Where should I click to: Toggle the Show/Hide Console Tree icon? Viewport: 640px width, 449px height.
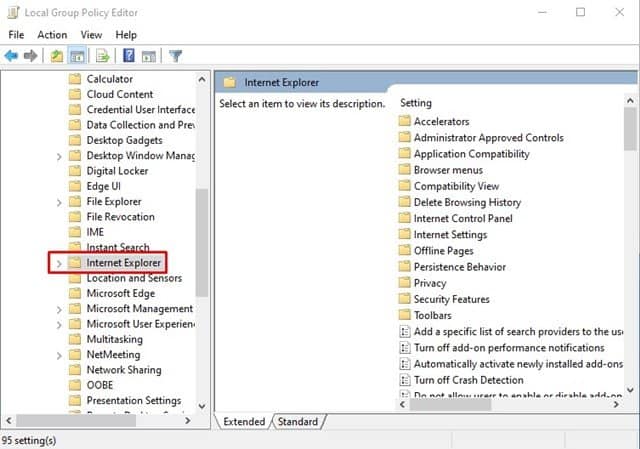77,56
